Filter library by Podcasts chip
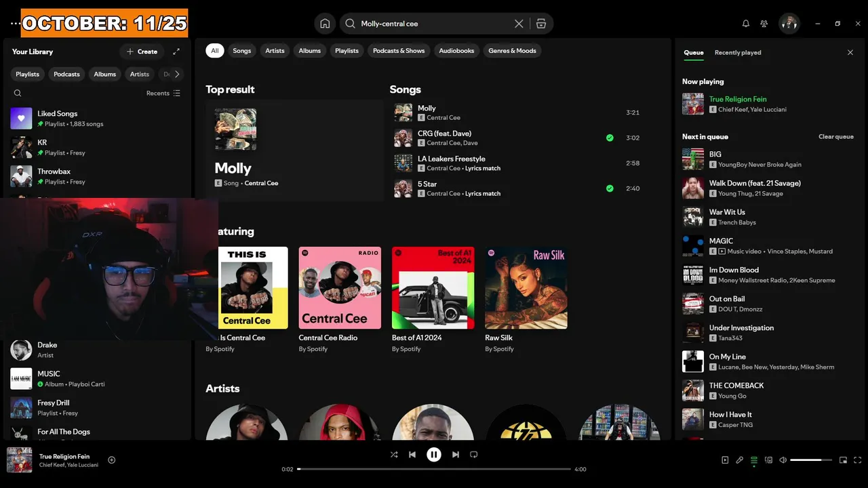Viewport: 868px width, 488px height. (66, 75)
